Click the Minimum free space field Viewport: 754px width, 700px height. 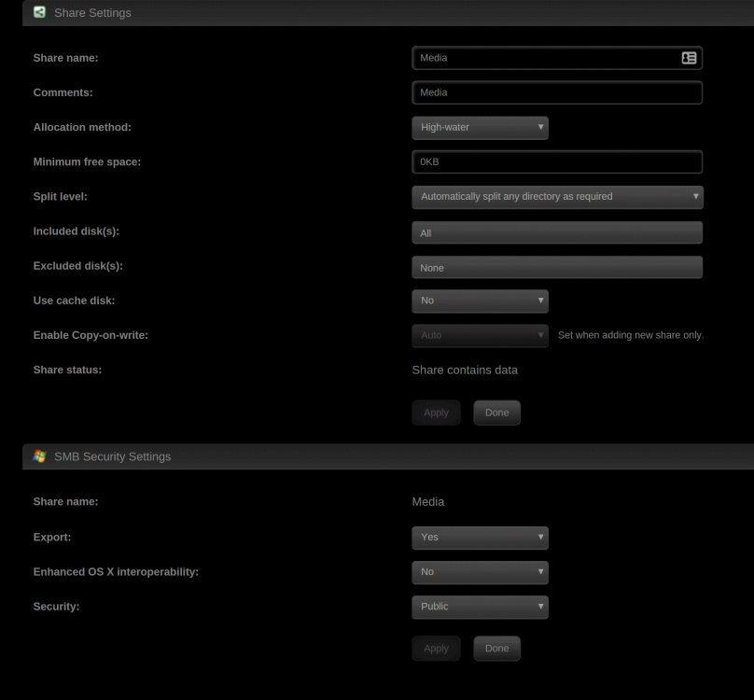coord(557,162)
